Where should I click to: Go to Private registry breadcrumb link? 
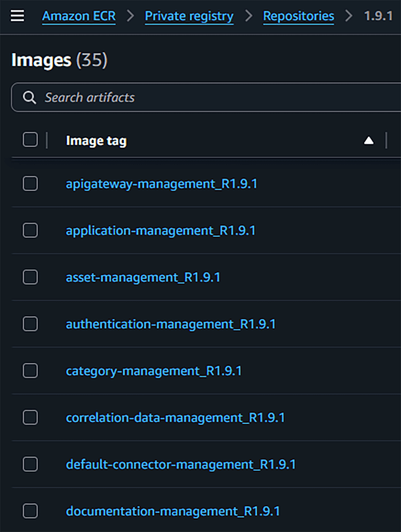click(189, 16)
